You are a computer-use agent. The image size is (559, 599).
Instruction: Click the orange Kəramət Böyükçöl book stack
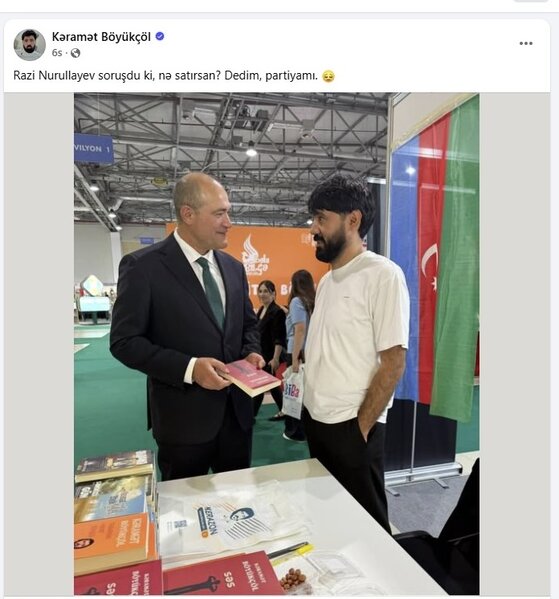[x=113, y=542]
